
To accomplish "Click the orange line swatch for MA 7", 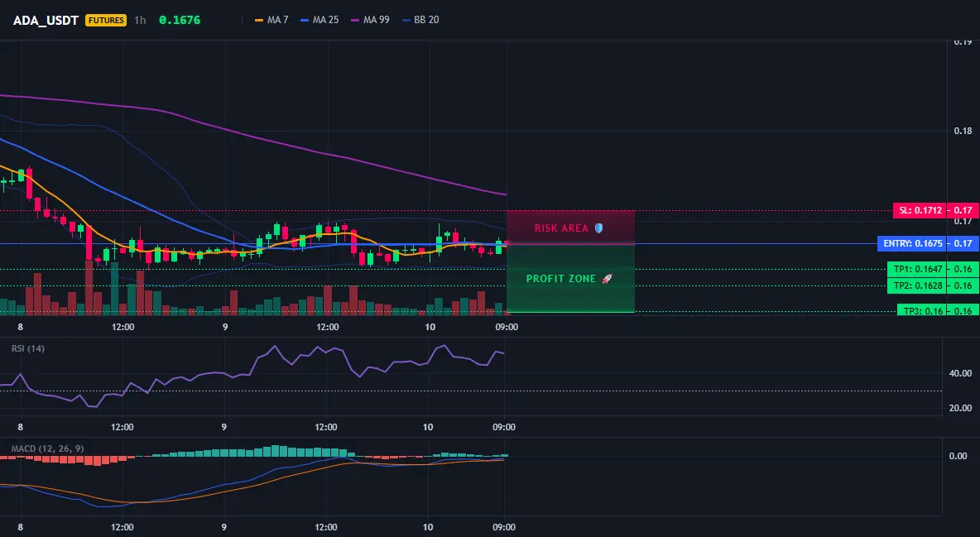I will click(259, 20).
